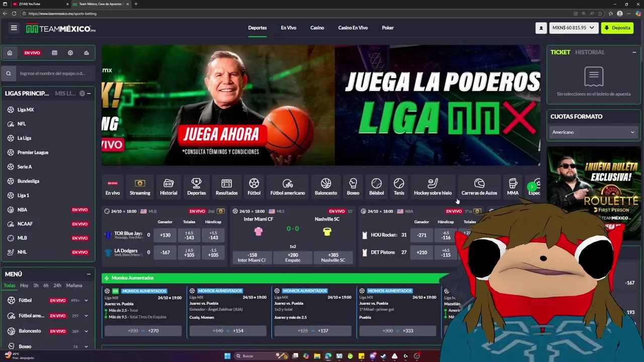The width and height of the screenshot is (644, 362).
Task: Open Liga MX in main leagues
Action: pyautogui.click(x=26, y=110)
